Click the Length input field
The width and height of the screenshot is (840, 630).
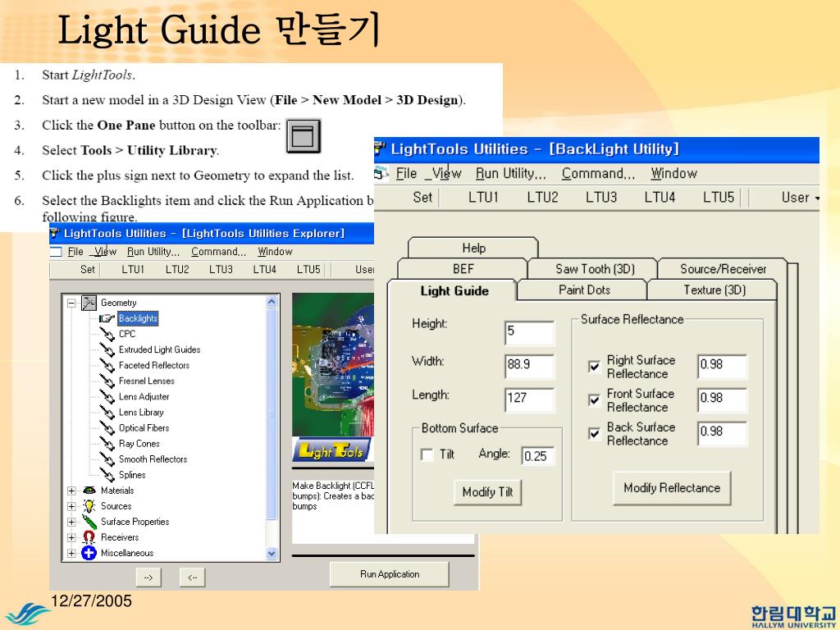(x=529, y=399)
